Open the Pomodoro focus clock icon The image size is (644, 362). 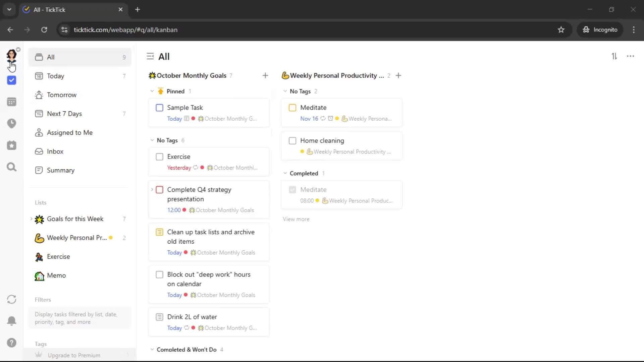click(x=11, y=123)
